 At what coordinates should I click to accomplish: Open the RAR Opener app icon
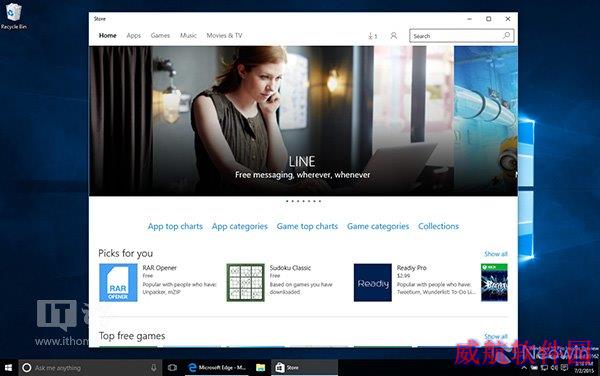tap(118, 283)
